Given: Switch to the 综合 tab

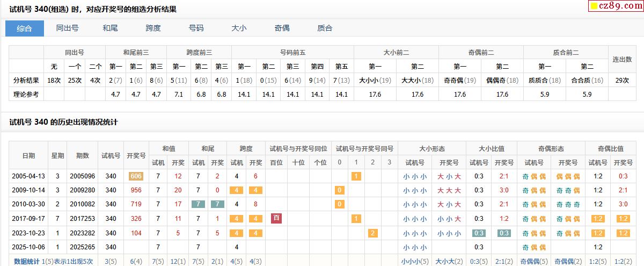Looking at the screenshot, I should point(25,28).
